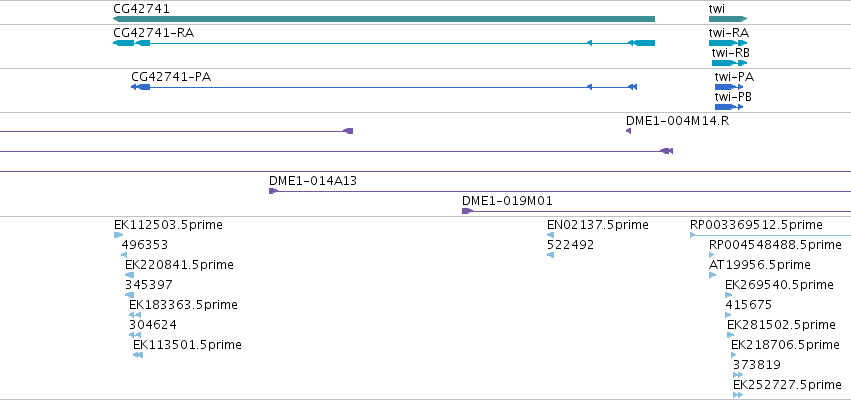Open the DME1-019M01 clone label
This screenshot has height=400, width=851.
point(507,201)
